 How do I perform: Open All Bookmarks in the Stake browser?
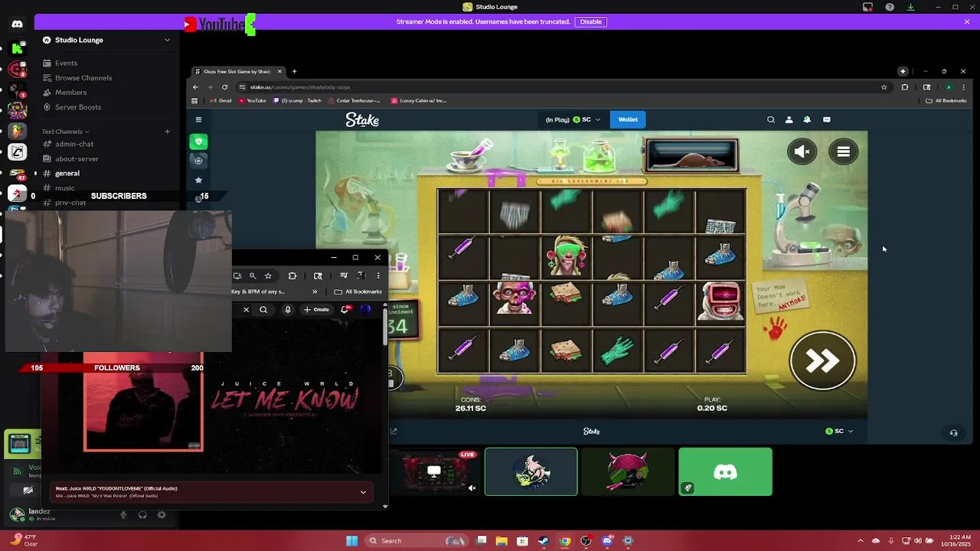point(946,100)
